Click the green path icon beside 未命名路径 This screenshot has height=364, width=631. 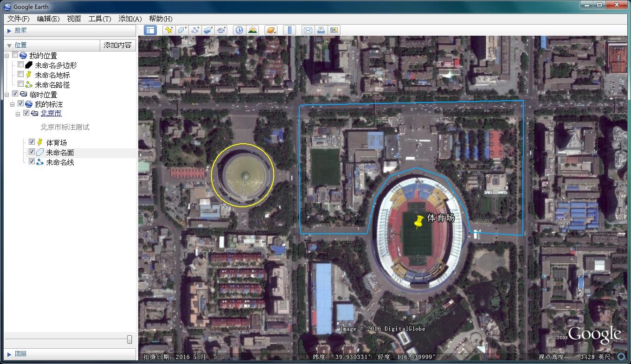[29, 84]
